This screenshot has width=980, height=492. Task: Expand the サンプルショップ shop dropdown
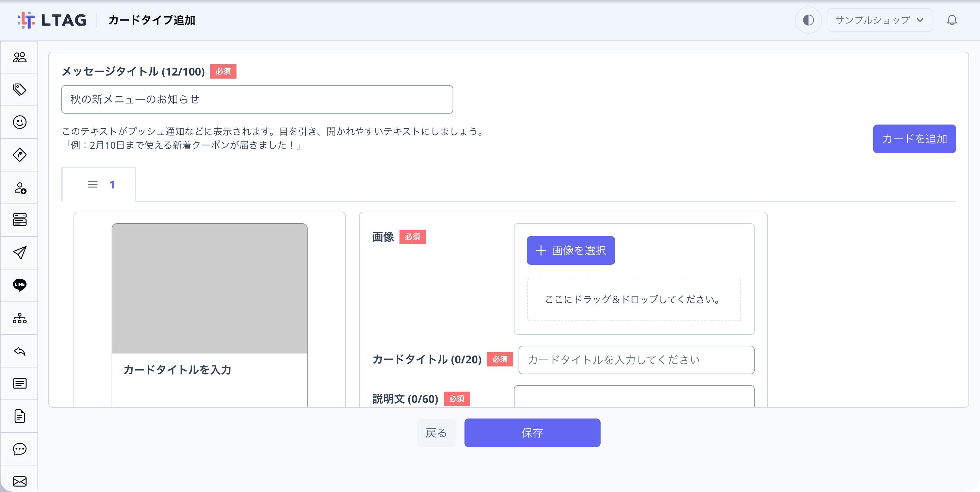880,20
